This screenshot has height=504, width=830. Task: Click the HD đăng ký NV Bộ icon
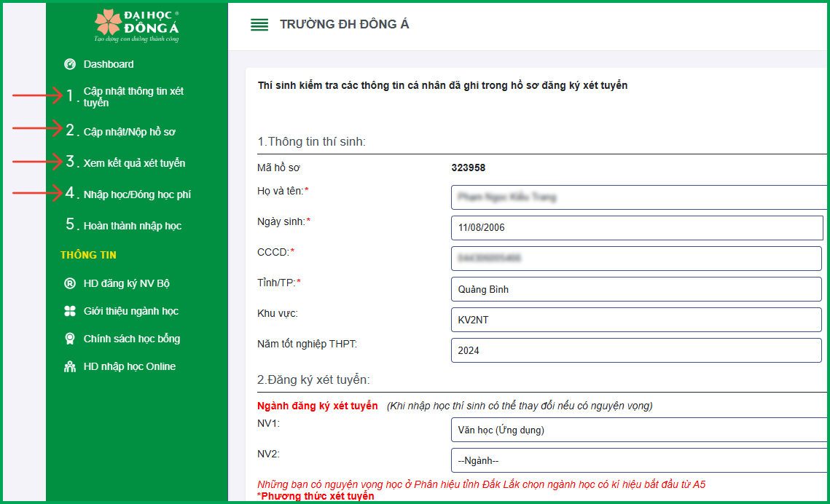[70, 283]
